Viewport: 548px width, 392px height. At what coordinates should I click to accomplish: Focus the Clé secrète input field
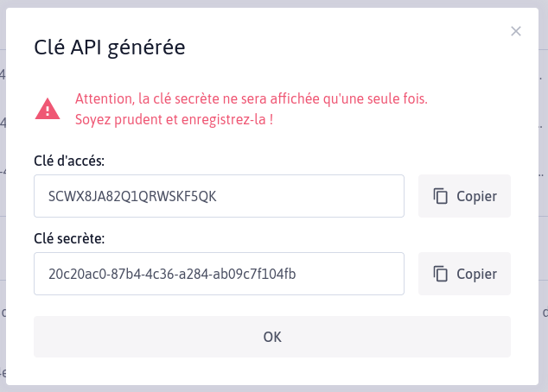(220, 274)
